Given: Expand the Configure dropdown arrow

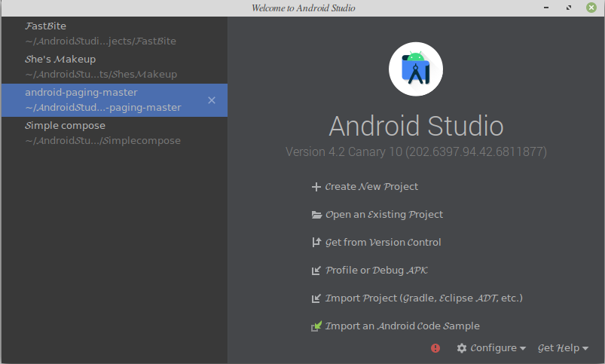Looking at the screenshot, I should tap(522, 349).
